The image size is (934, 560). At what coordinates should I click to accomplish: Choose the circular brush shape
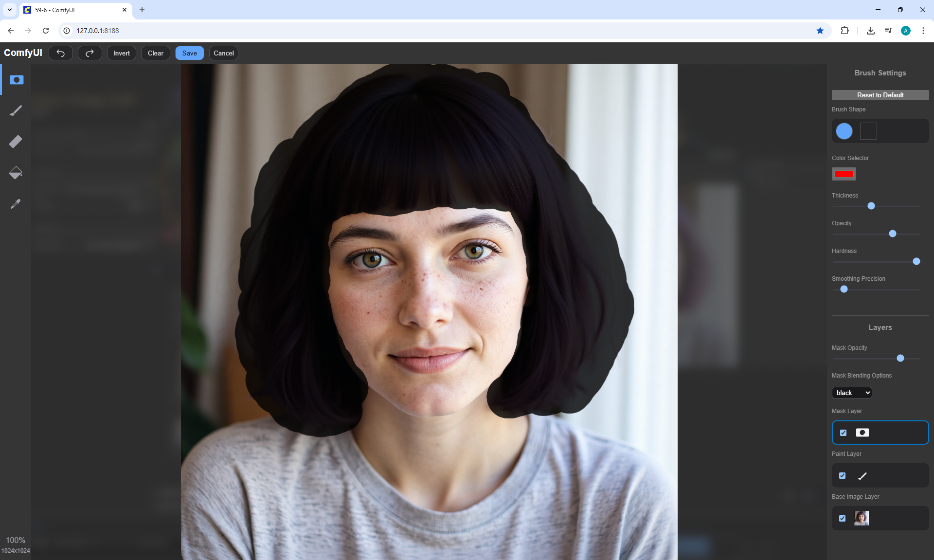pos(844,131)
